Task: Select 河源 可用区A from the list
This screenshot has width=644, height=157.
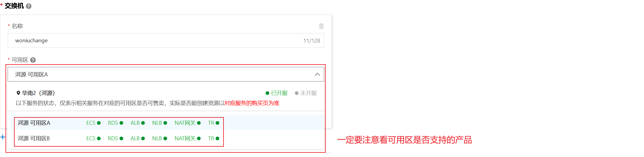Action: [x=34, y=123]
